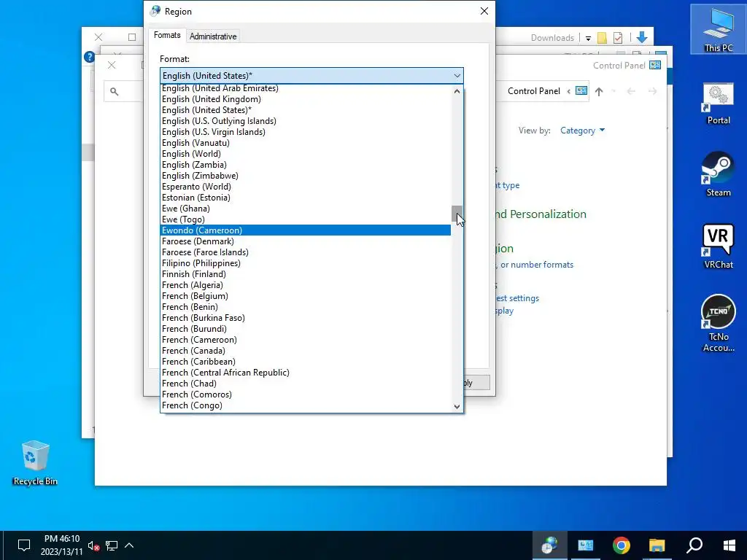Select French (Canada) format
747x560 pixels.
pyautogui.click(x=306, y=351)
